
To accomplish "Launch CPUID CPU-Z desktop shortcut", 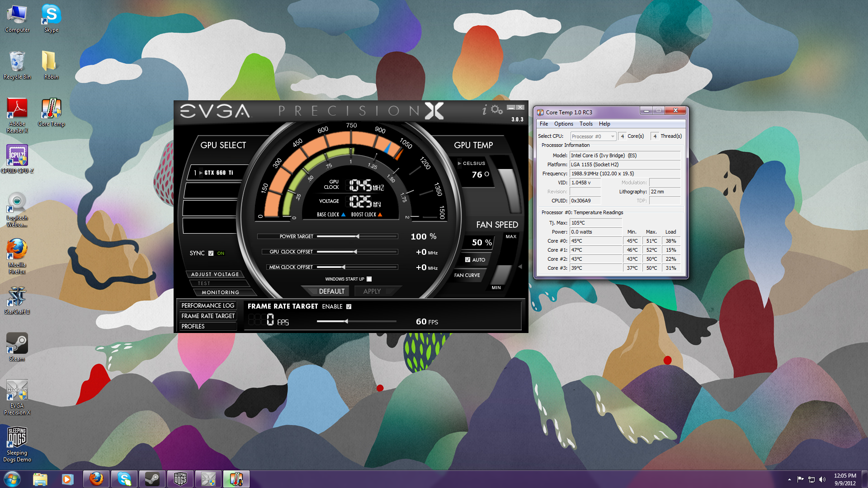I will click(17, 160).
